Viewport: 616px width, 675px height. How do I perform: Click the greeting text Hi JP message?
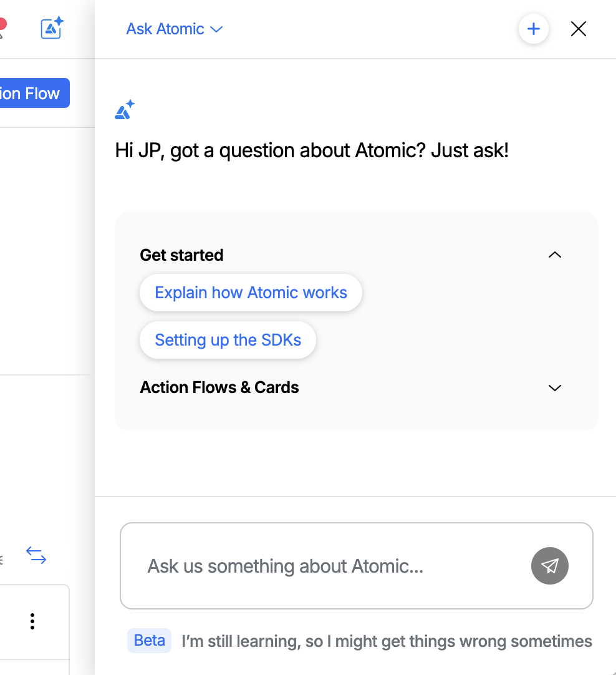[312, 150]
